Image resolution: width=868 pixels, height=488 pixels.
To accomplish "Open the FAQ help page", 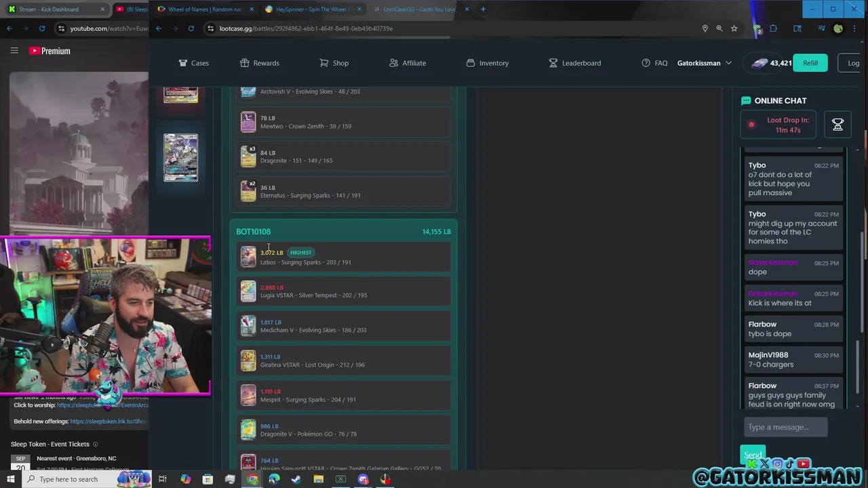I will click(x=654, y=63).
